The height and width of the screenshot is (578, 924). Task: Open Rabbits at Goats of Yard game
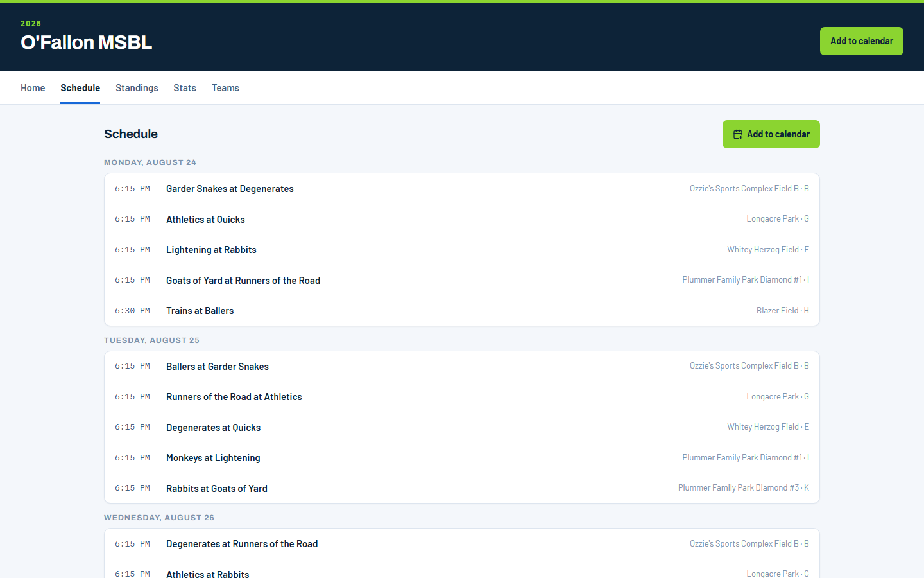pos(462,488)
